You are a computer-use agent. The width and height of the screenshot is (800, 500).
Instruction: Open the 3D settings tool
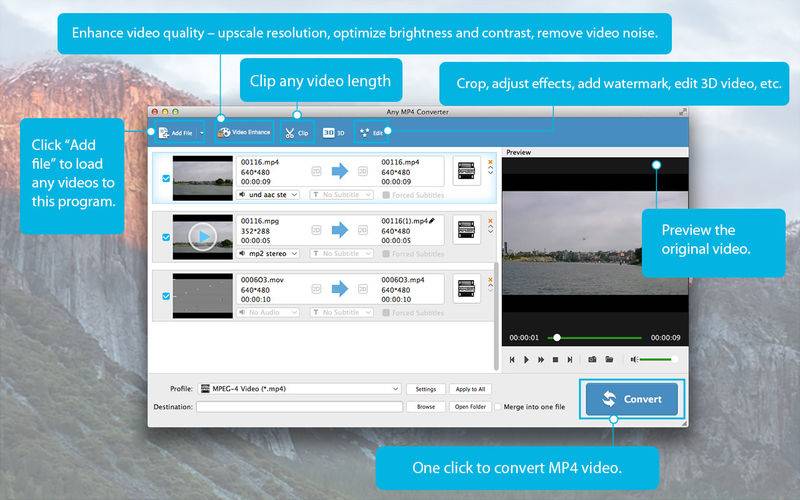point(333,132)
